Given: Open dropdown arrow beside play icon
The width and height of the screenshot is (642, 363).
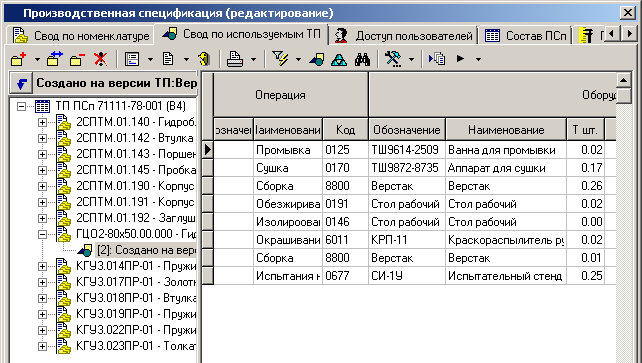Looking at the screenshot, I should (478, 60).
